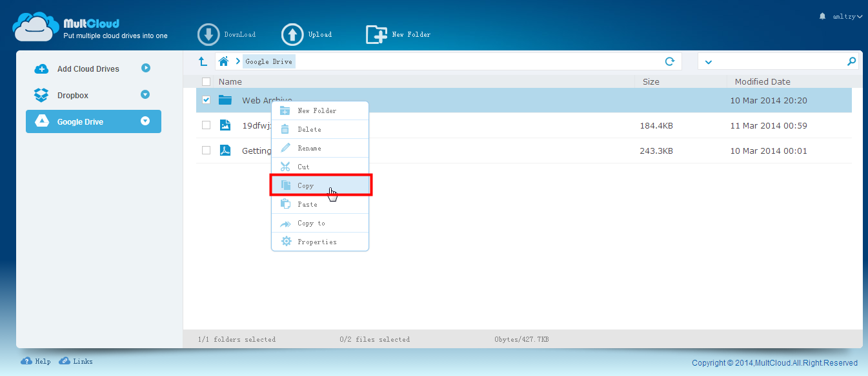The image size is (868, 376).
Task: Click the Web Archive folder icon
Action: pyautogui.click(x=225, y=100)
